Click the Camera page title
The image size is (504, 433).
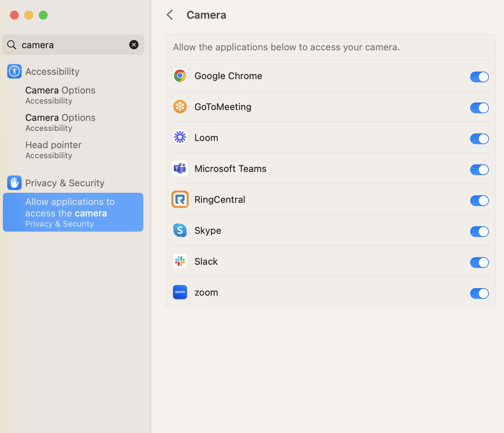[206, 15]
